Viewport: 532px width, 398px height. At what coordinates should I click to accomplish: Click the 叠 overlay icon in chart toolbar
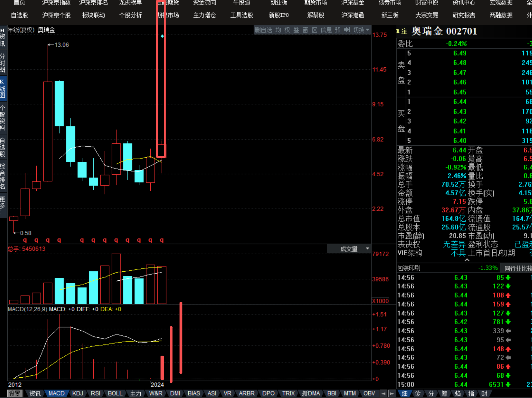click(296, 30)
